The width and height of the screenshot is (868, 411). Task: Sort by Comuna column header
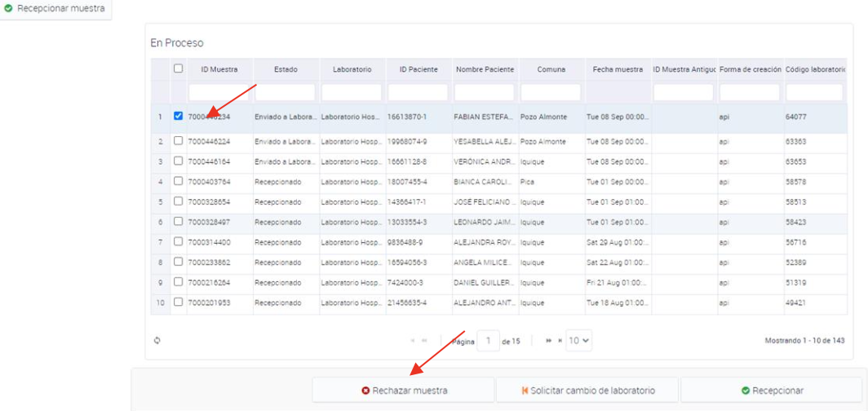tap(551, 69)
